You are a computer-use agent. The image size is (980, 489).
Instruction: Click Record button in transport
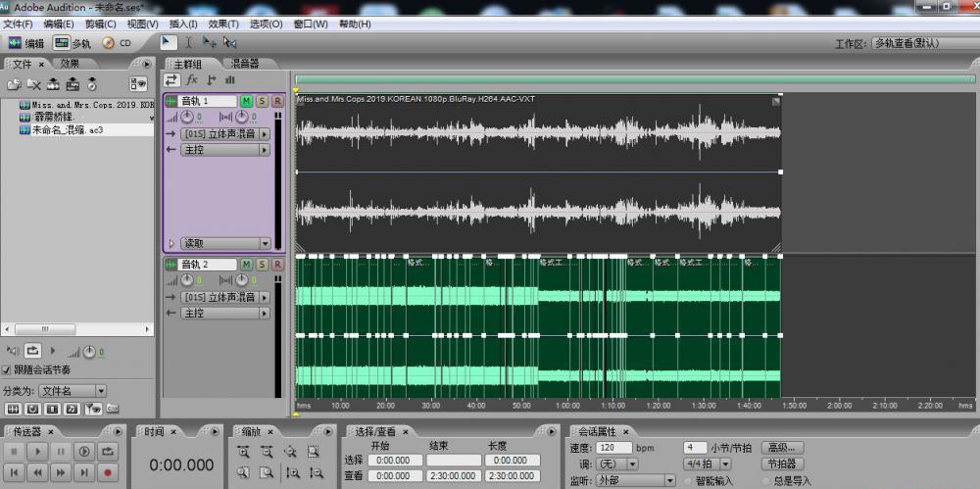click(108, 472)
